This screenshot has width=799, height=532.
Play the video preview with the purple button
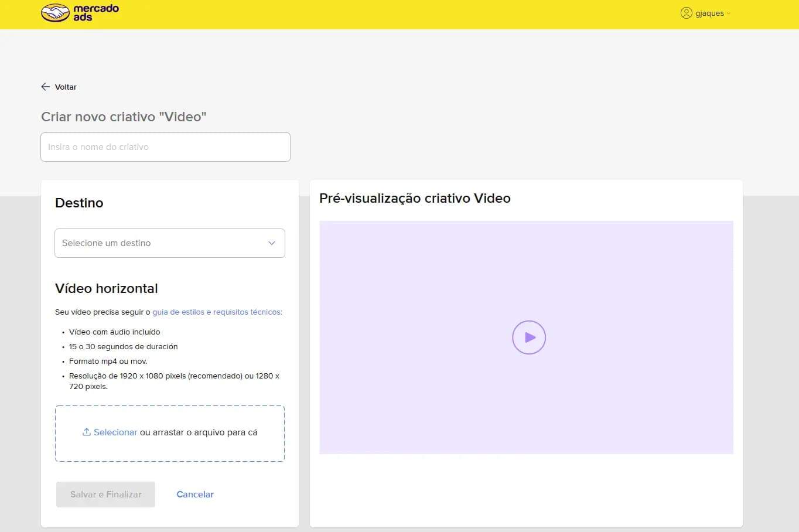coord(529,337)
